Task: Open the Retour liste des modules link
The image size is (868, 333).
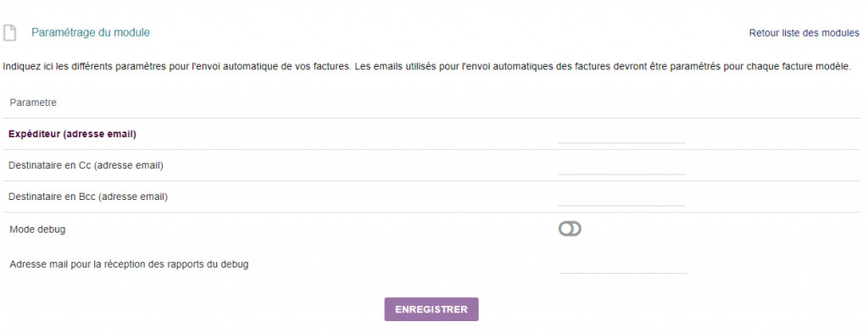Action: click(x=804, y=33)
